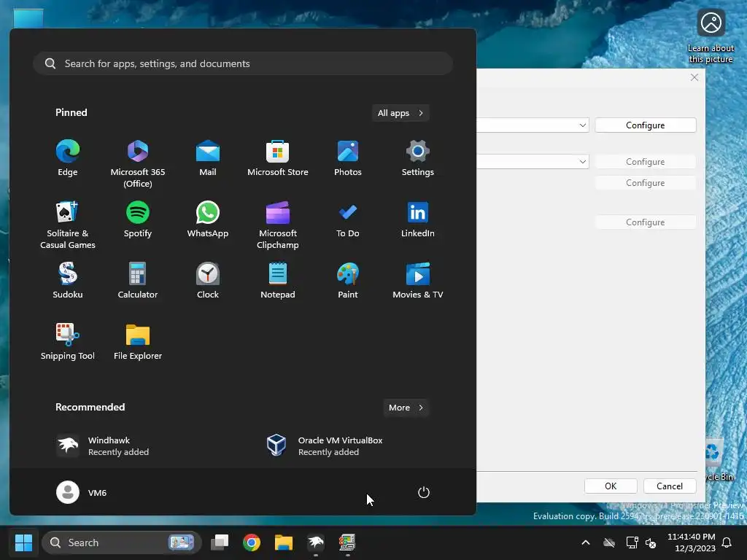Image resolution: width=747 pixels, height=560 pixels.
Task: Open Task View from the taskbar
Action: [220, 542]
